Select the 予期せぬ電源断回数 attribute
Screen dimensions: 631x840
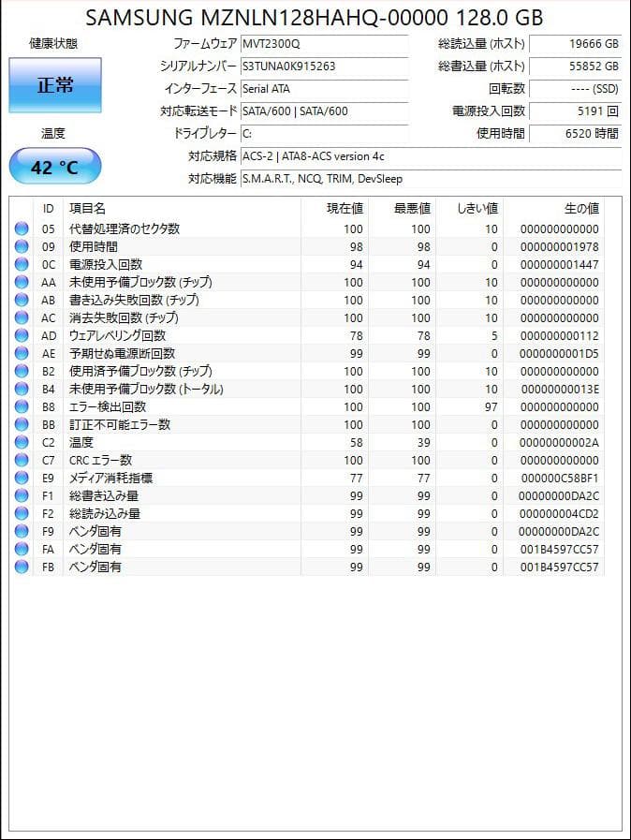122,353
